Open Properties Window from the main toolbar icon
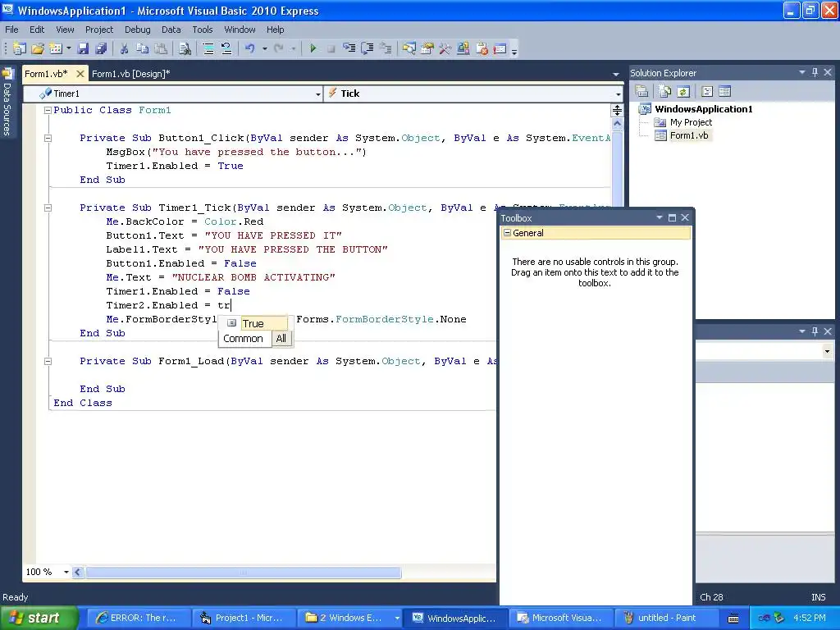The height and width of the screenshot is (630, 840). 427,48
